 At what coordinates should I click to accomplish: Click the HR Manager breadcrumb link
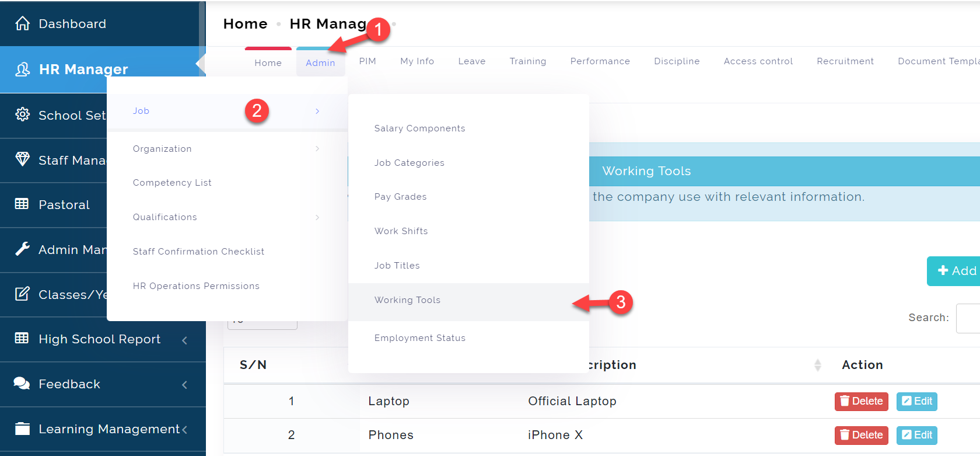328,24
